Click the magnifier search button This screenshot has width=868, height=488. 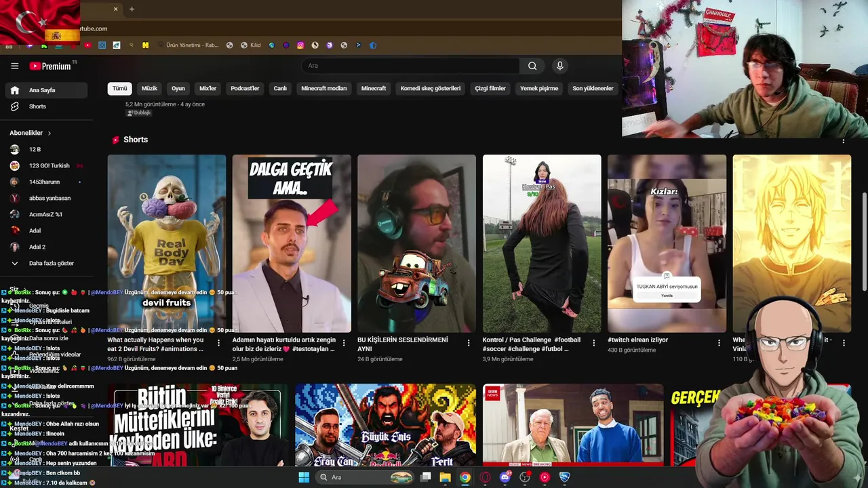point(532,66)
